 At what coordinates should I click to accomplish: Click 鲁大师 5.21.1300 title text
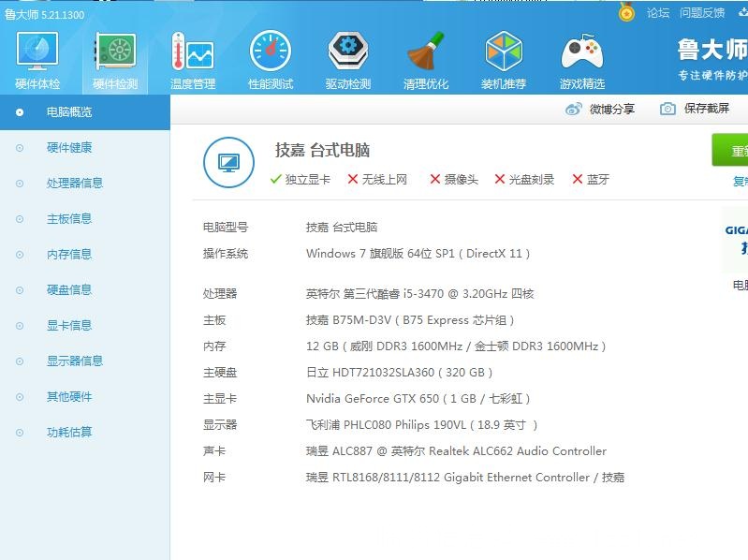[44, 15]
